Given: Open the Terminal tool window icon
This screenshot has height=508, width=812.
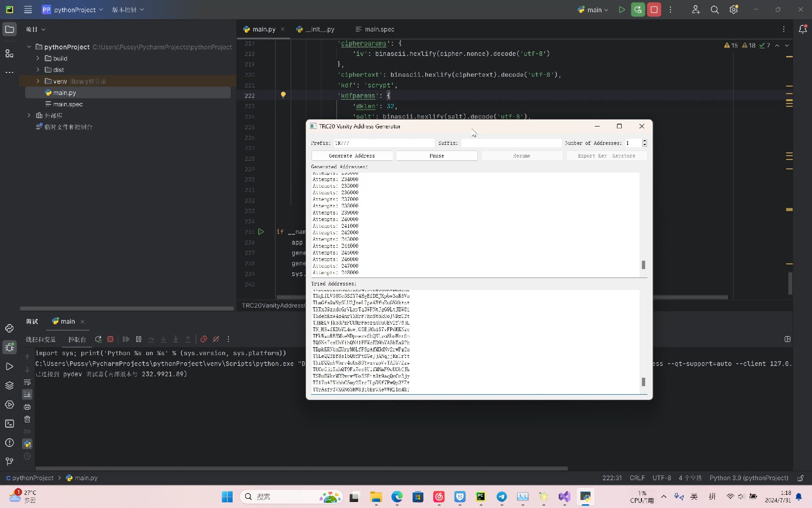Looking at the screenshot, I should 9,424.
